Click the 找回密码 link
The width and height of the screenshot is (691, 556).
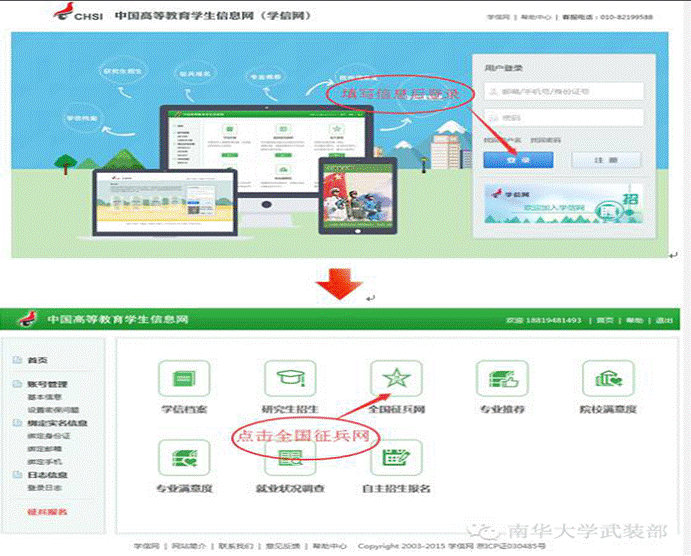pyautogui.click(x=544, y=139)
